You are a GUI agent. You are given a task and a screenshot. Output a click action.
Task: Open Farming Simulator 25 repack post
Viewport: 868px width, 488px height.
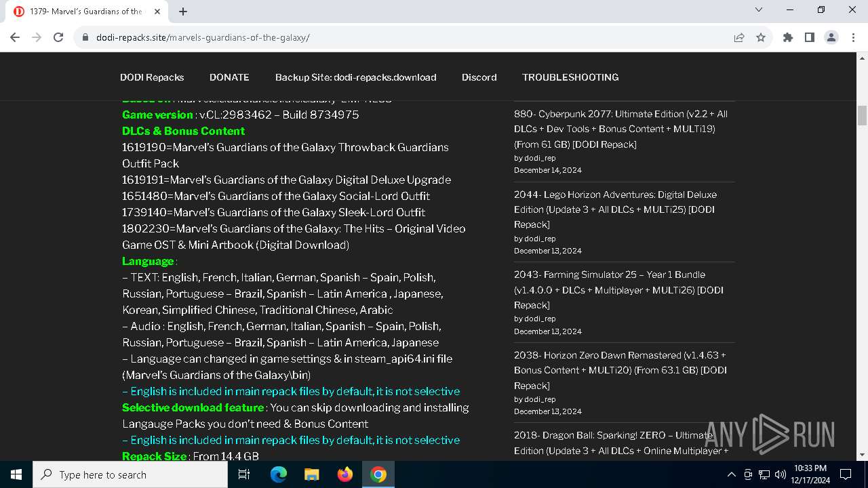[618, 290]
